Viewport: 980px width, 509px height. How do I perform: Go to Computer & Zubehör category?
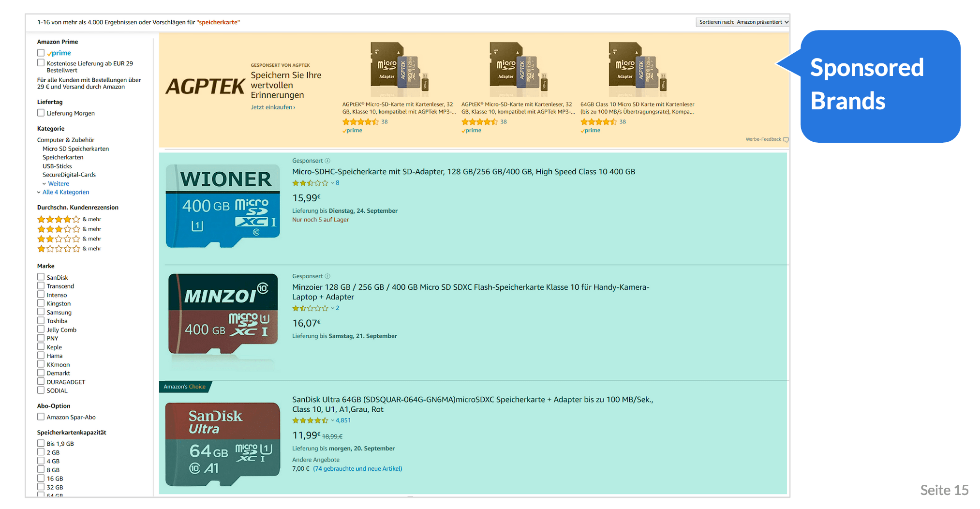[x=66, y=140]
